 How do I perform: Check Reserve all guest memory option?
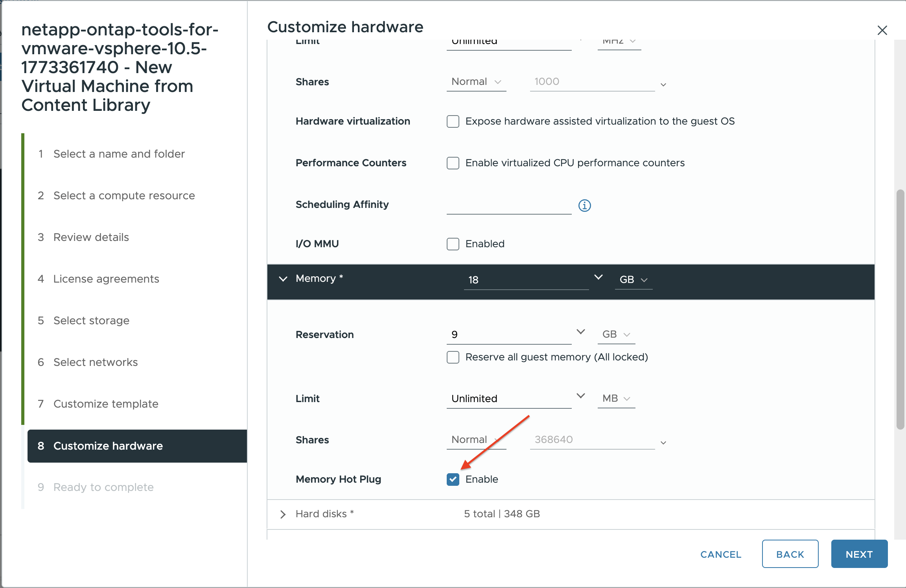coord(453,357)
